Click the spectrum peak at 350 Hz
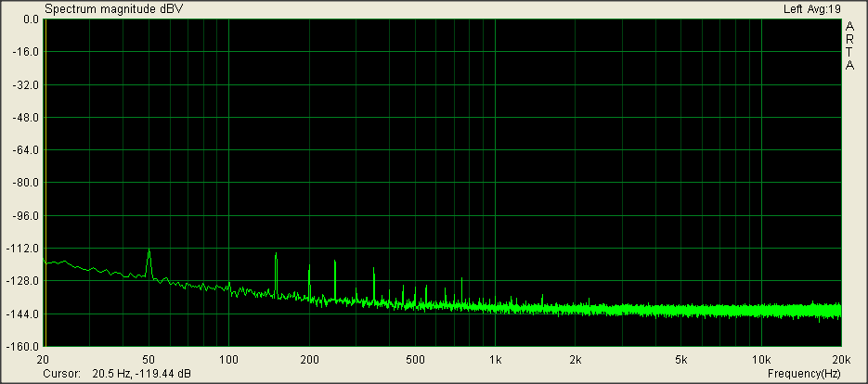 click(x=374, y=285)
